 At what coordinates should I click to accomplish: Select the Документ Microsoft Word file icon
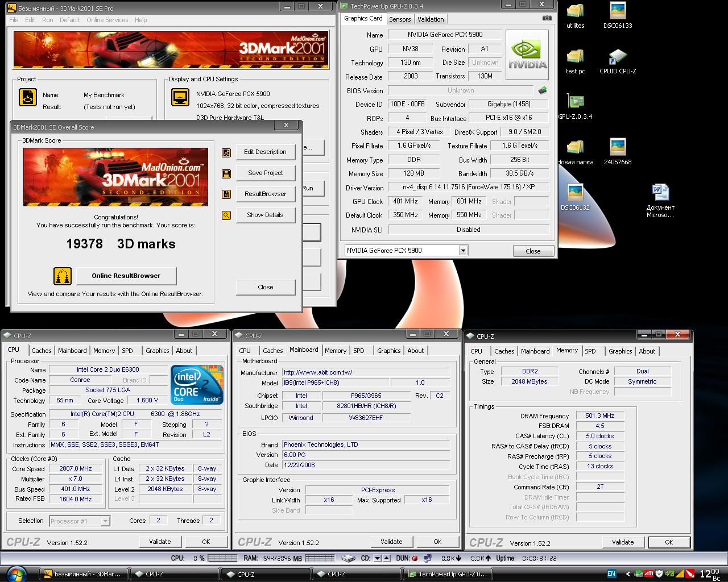point(660,201)
